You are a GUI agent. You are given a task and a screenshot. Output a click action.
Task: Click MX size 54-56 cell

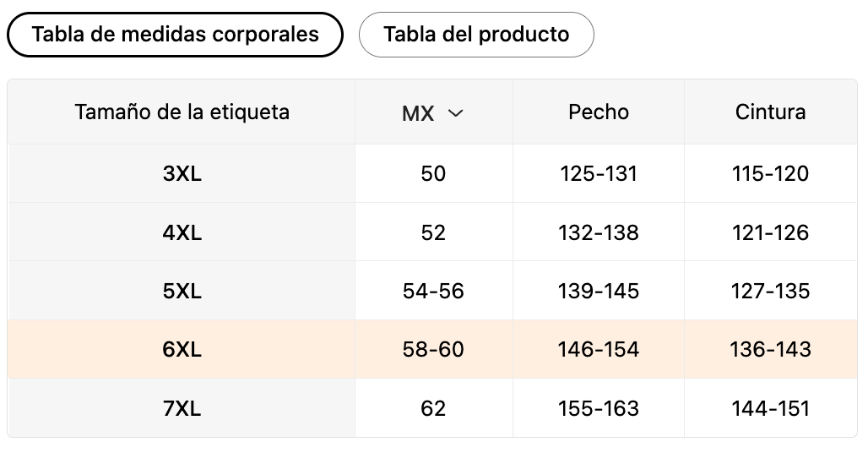(x=433, y=292)
